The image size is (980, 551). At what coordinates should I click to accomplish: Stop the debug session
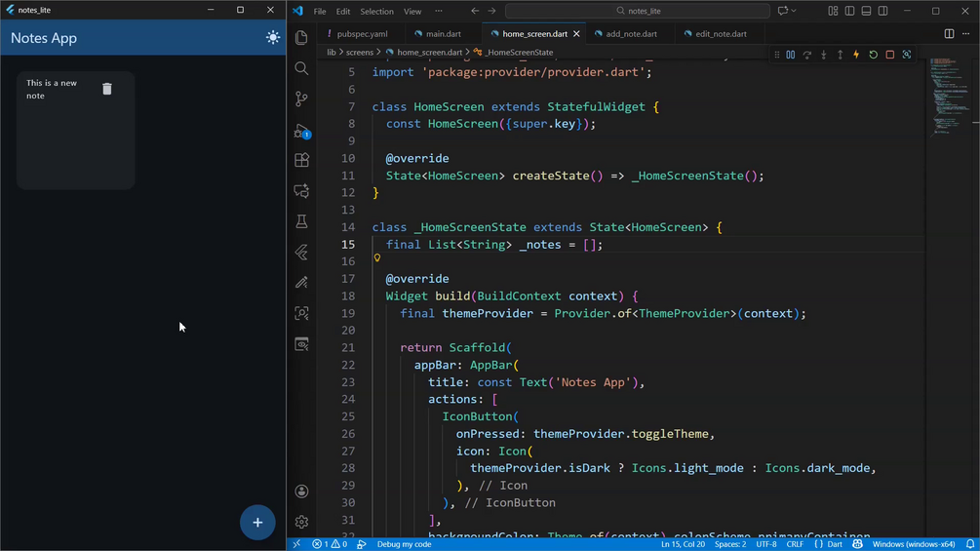(890, 55)
